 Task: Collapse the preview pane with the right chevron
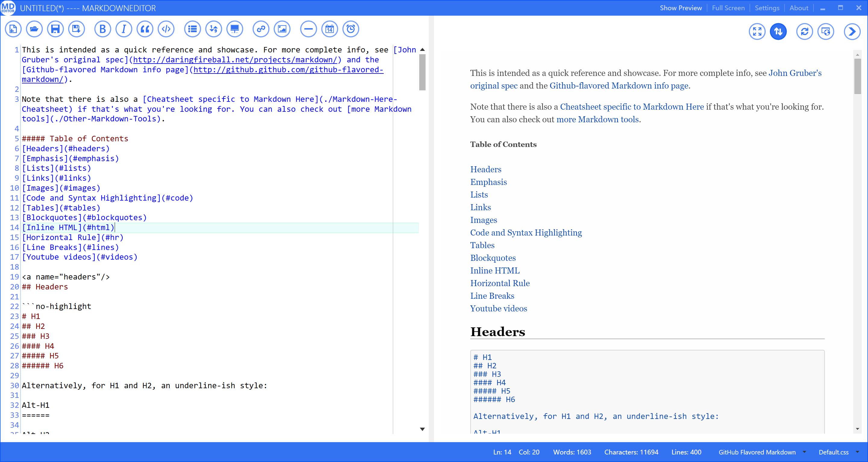point(852,32)
